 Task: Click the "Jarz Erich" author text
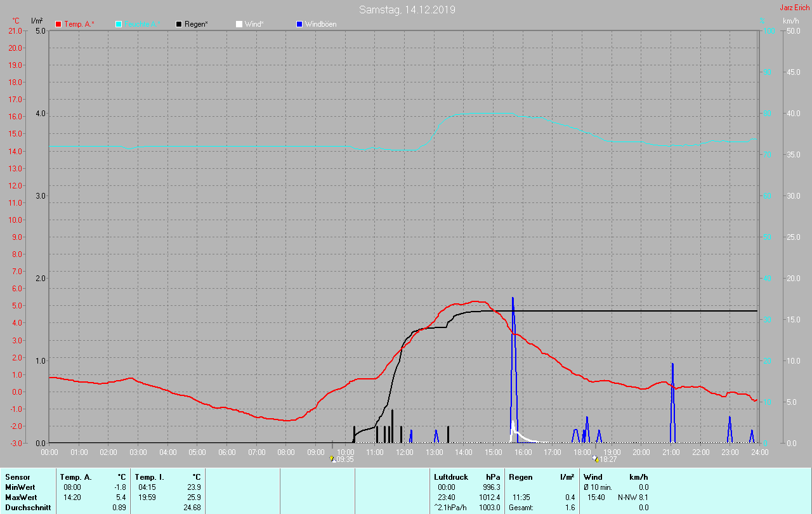tap(794, 8)
